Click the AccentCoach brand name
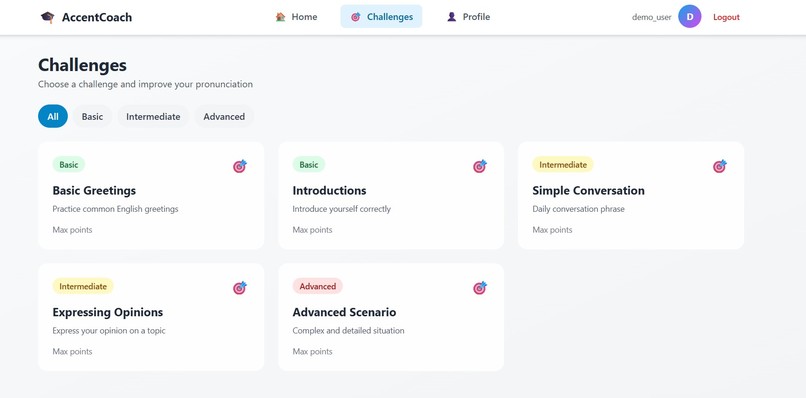Screen dimensions: 806x398 click(x=97, y=17)
